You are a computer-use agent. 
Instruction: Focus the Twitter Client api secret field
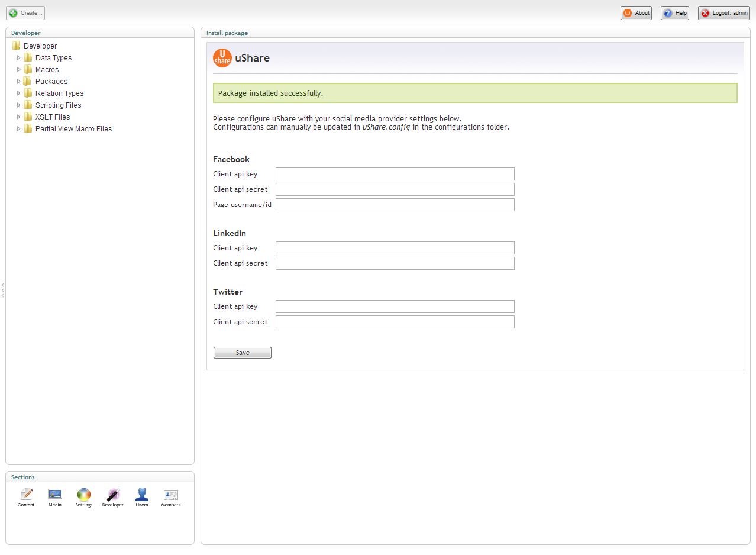395,322
